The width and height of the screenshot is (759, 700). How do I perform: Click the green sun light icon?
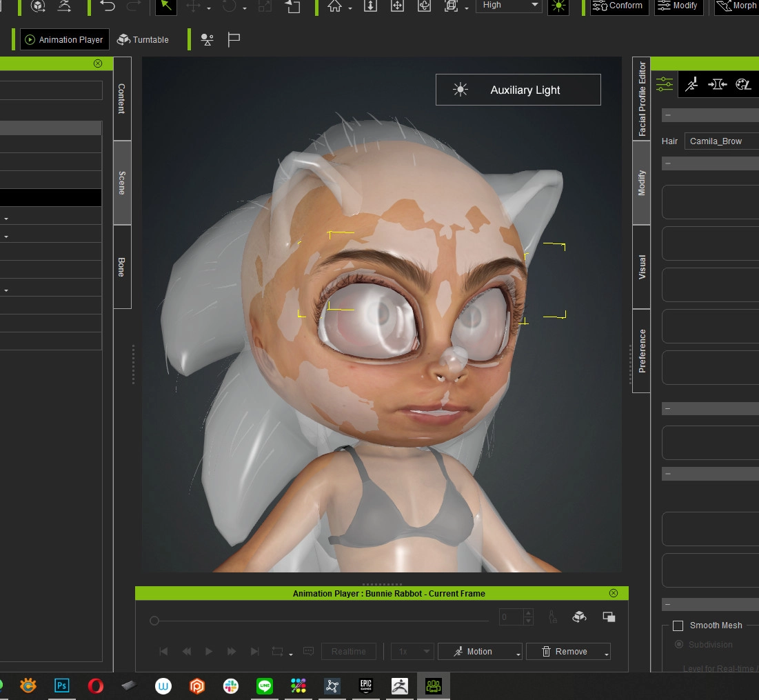point(558,6)
